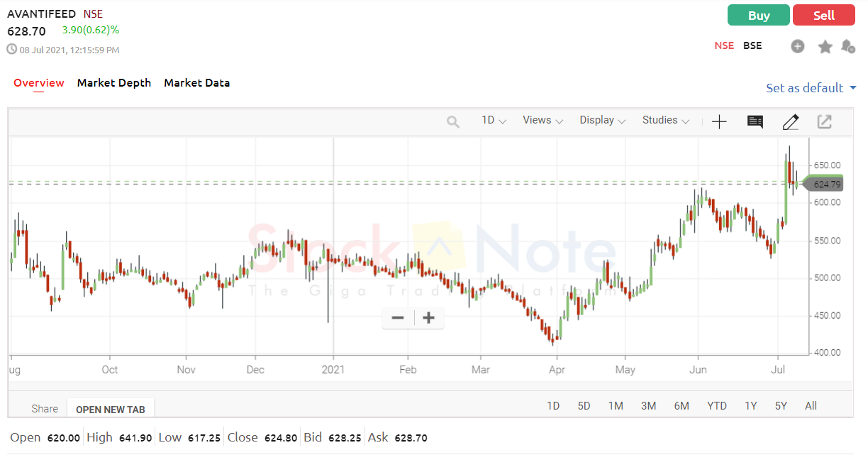Select the 3M chart range

648,406
